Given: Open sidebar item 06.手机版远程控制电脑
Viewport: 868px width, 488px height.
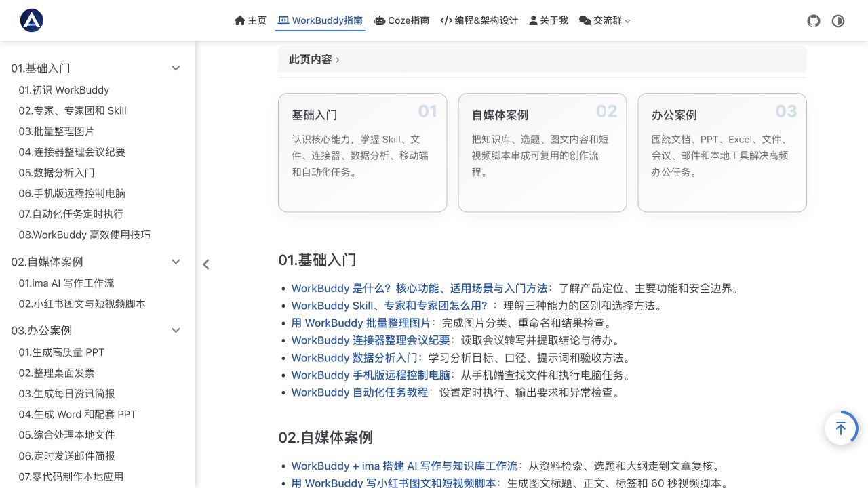Looking at the screenshot, I should [x=72, y=193].
